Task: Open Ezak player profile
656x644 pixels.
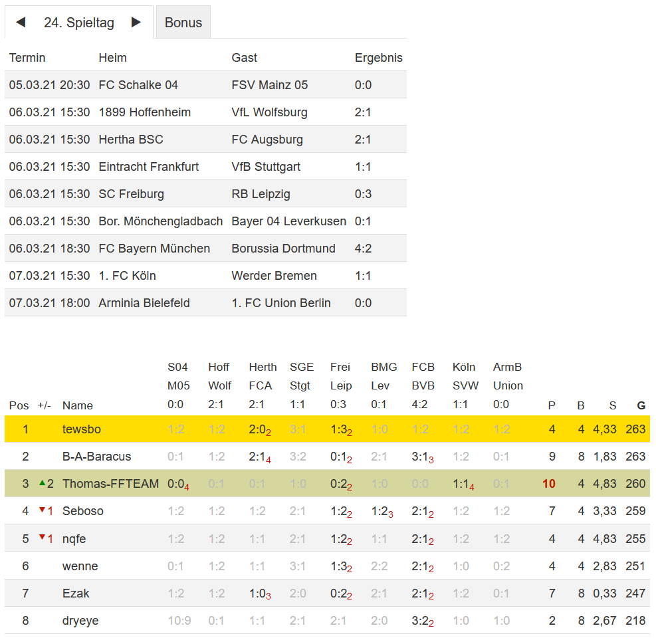Action: (76, 593)
